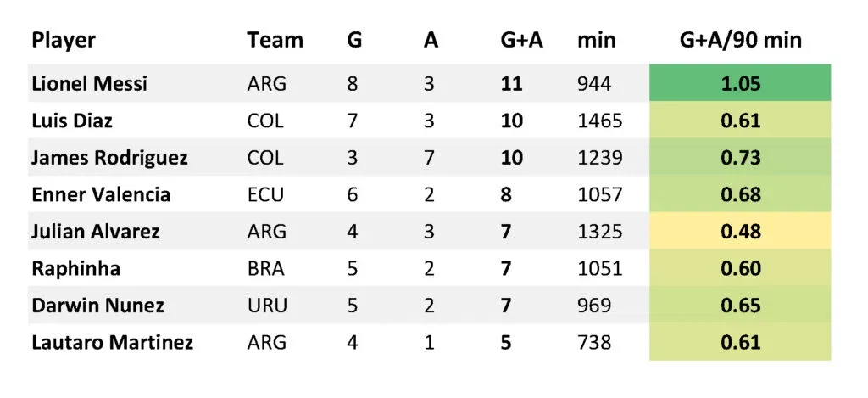Click the Team column header
The height and width of the screenshot is (398, 868).
[x=275, y=41]
